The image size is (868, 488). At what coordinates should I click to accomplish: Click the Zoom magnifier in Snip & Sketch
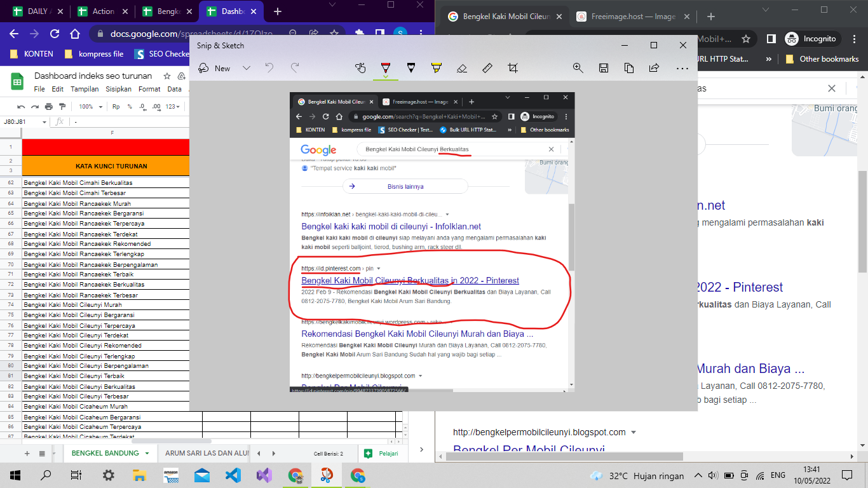click(578, 68)
